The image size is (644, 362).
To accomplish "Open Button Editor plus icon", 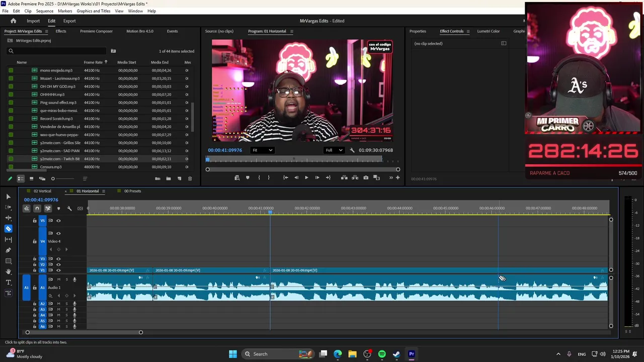I will click(x=397, y=177).
